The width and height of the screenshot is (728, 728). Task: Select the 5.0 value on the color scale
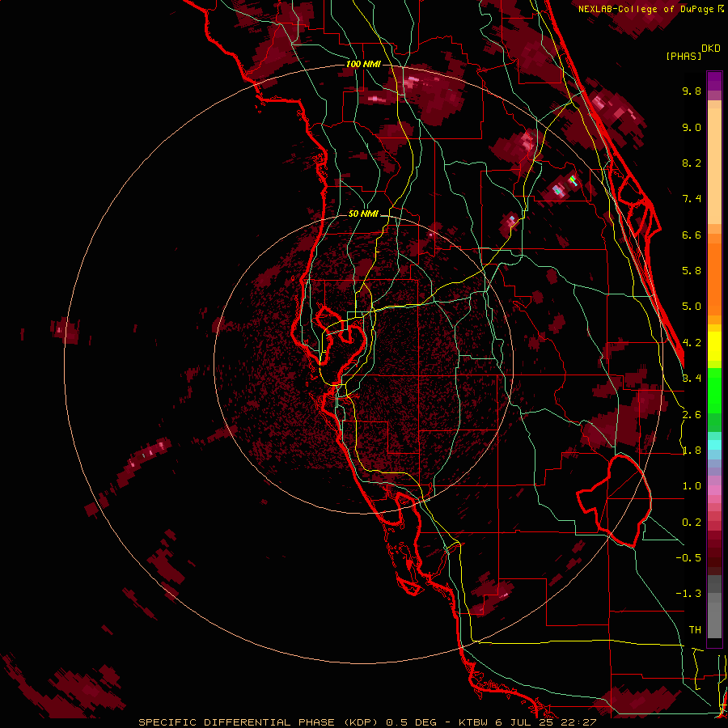point(692,307)
